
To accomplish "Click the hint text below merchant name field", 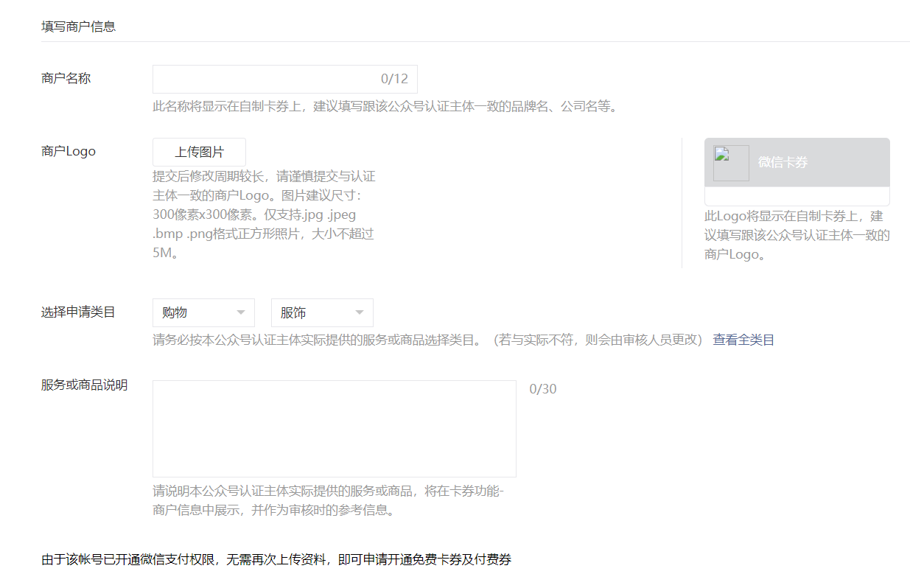I will pos(384,106).
